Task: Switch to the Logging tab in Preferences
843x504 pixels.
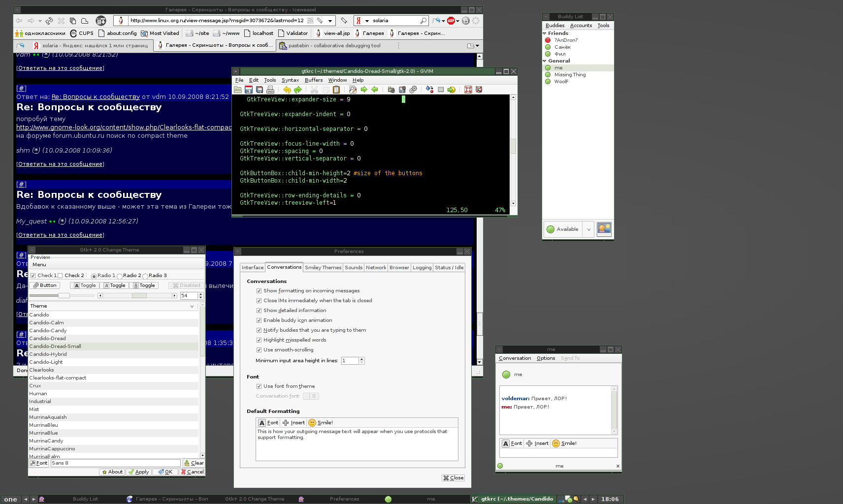Action: pos(422,268)
